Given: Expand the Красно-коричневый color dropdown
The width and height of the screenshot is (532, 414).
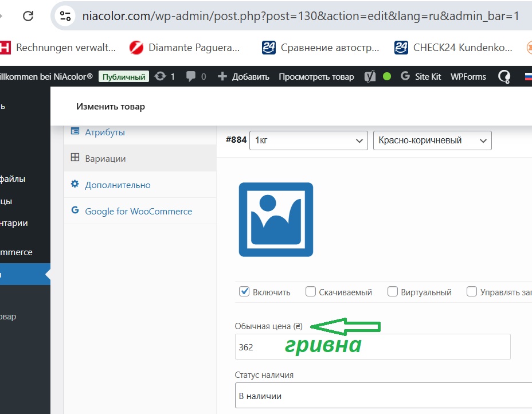Looking at the screenshot, I should tap(432, 140).
